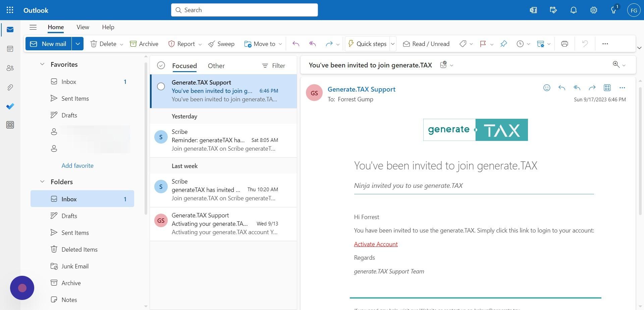Viewport: 644px width, 310px height.
Task: Switch to Other inbox tab
Action: (216, 66)
